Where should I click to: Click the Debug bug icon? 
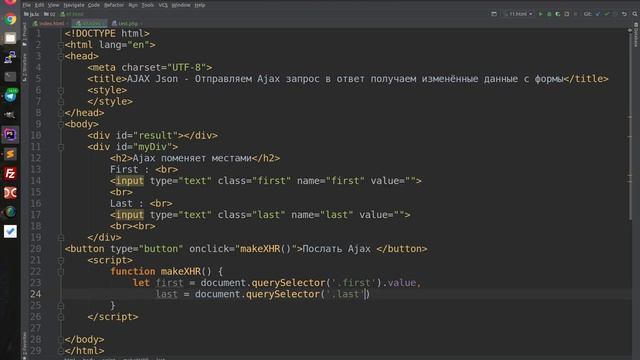549,14
